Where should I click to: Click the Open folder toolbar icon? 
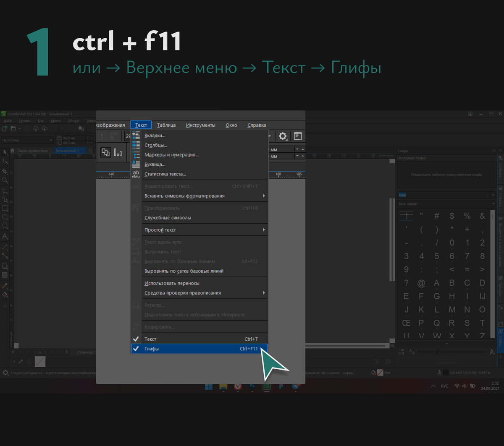[13, 128]
